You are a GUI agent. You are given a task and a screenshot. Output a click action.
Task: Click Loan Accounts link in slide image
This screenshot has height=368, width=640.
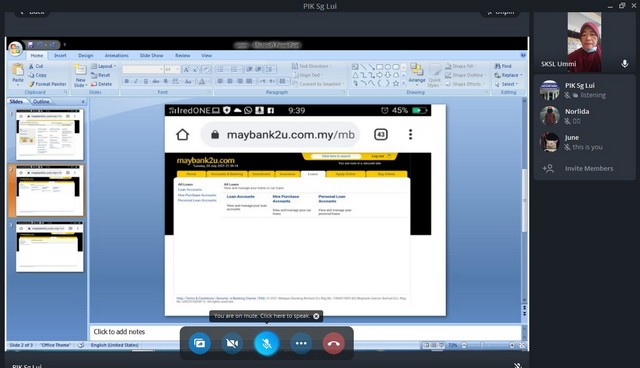(240, 197)
